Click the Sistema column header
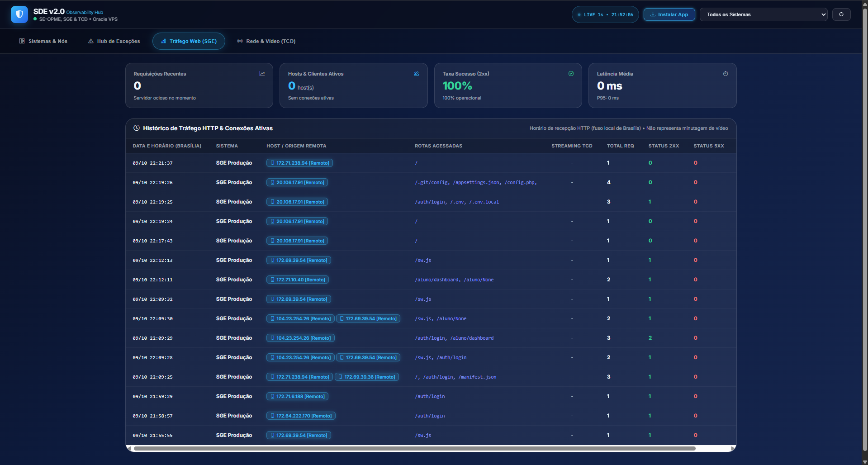The image size is (868, 465). pos(227,146)
